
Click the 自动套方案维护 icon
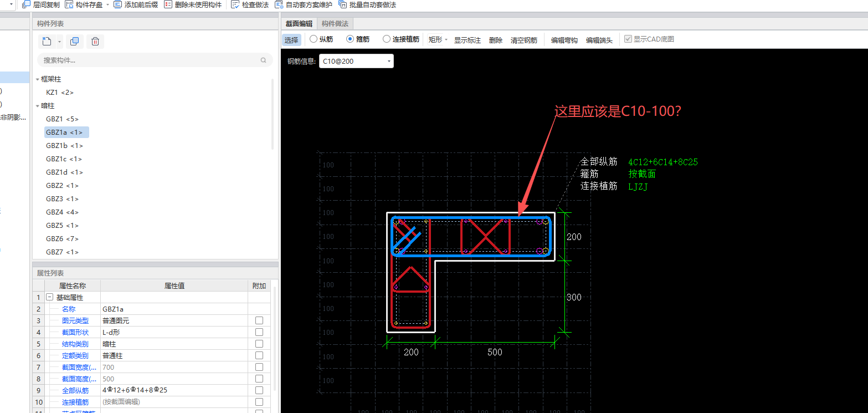pos(279,4)
